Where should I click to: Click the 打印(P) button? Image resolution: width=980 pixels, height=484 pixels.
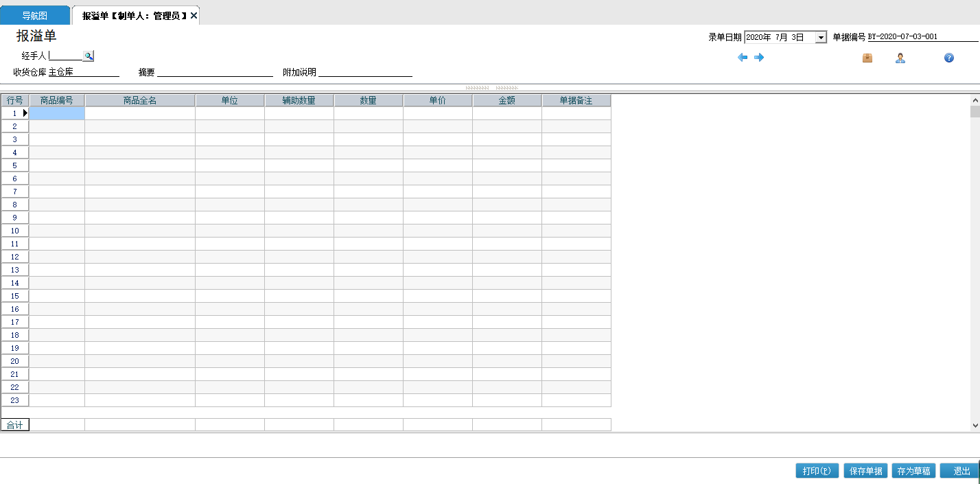pyautogui.click(x=817, y=471)
